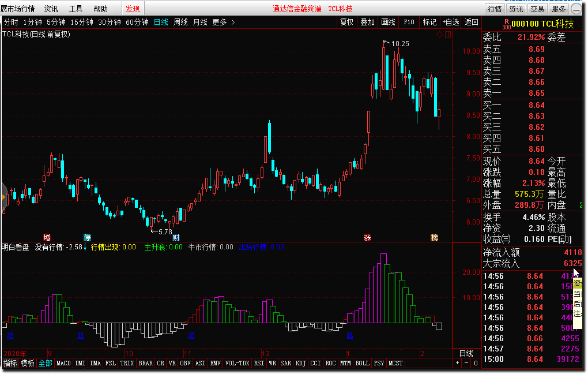Select the 周线 period tab

click(x=181, y=22)
